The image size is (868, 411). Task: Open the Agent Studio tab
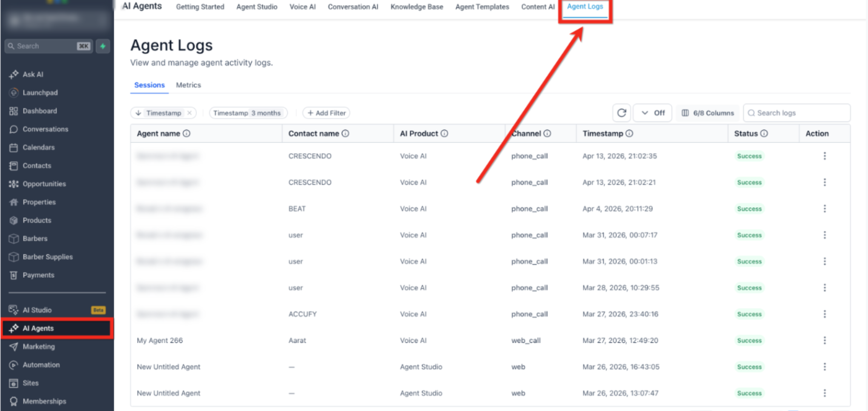(x=257, y=7)
